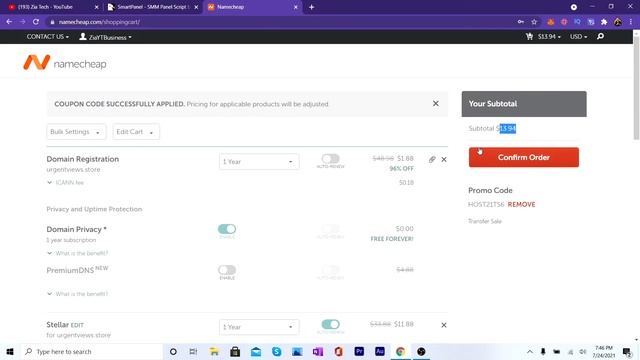640x360 pixels.
Task: Open the volume control in tray
Action: pyautogui.click(x=583, y=351)
